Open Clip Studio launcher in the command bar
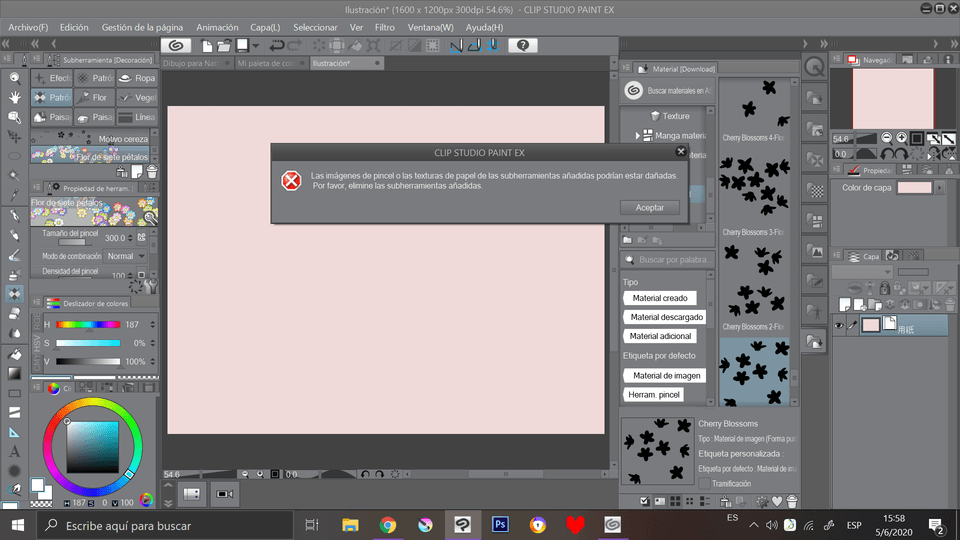960x540 pixels. coord(176,45)
